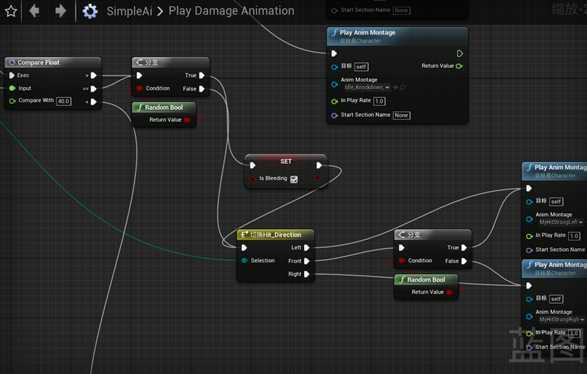Click target pin on StrongLeft Play Anim Montage

point(529,201)
